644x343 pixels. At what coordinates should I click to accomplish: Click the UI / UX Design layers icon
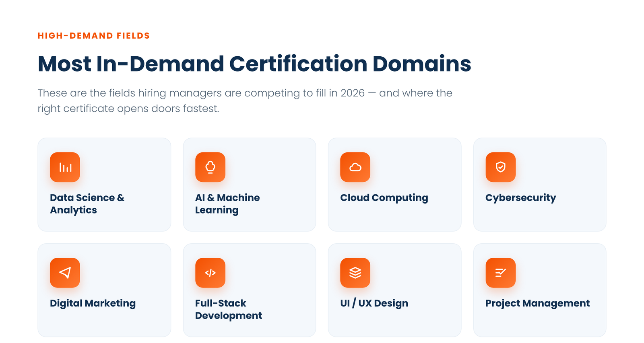tap(355, 273)
